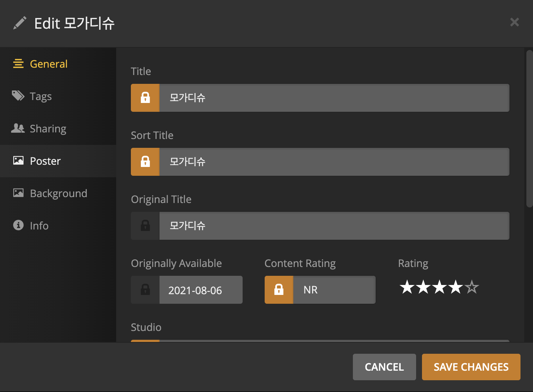Unlock the Content Rating field
533x392 pixels.
279,290
